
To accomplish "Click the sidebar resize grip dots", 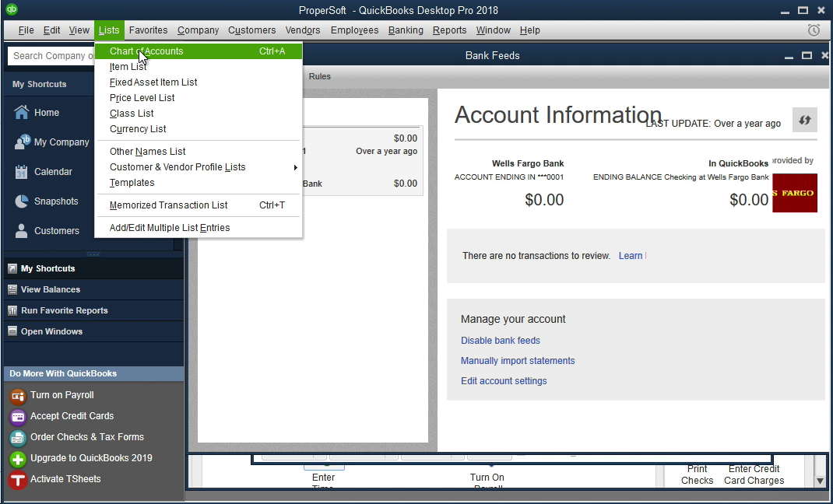I will click(x=93, y=254).
